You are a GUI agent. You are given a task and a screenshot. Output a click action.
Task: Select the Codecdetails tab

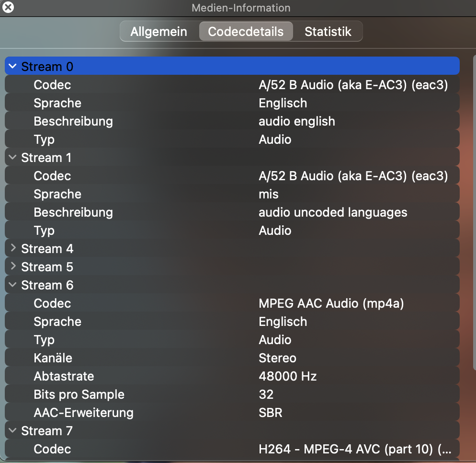click(x=246, y=31)
